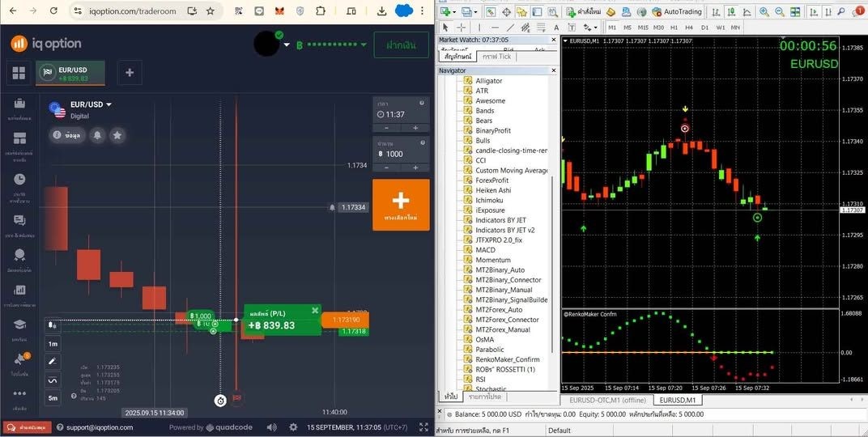Image resolution: width=868 pixels, height=437 pixels.
Task: Zoom out on the MT4 chart
Action: point(780,11)
